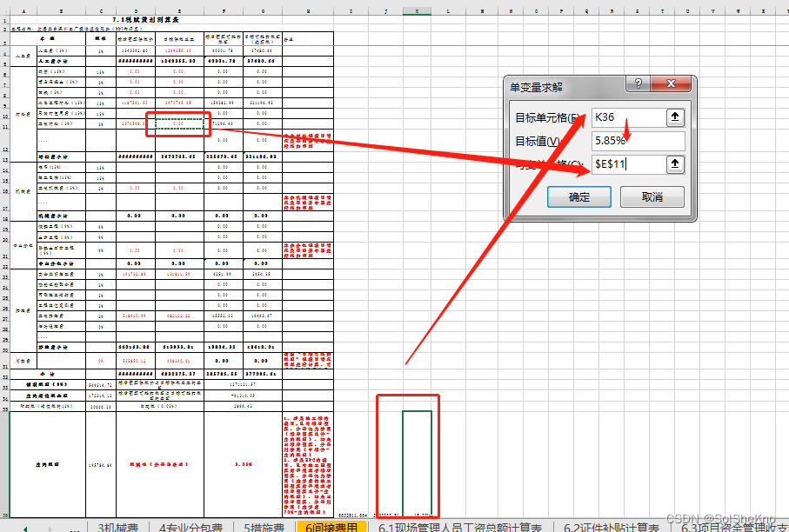Select column K header

[x=417, y=11]
